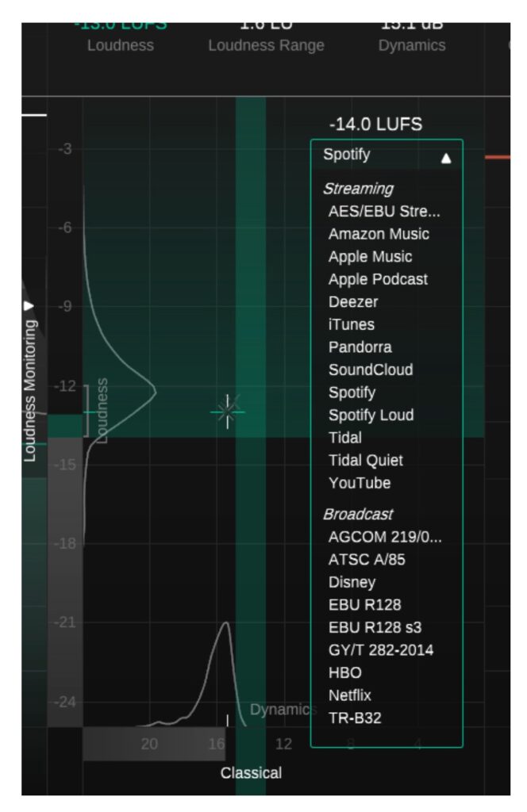Select Apple Podcast loudness target

point(378,279)
